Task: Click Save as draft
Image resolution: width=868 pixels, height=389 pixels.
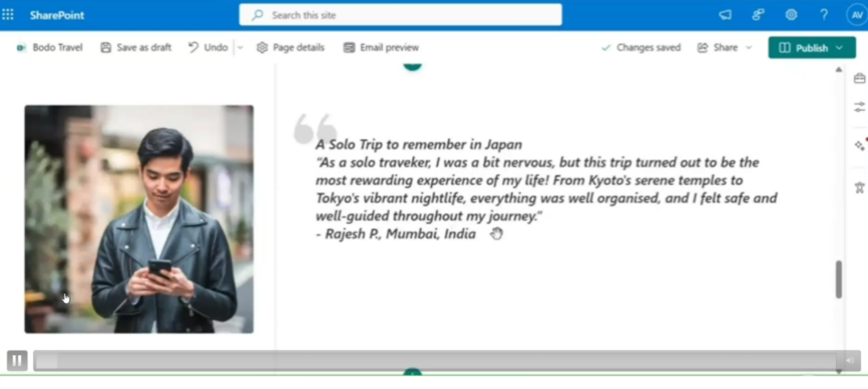Action: pos(136,47)
